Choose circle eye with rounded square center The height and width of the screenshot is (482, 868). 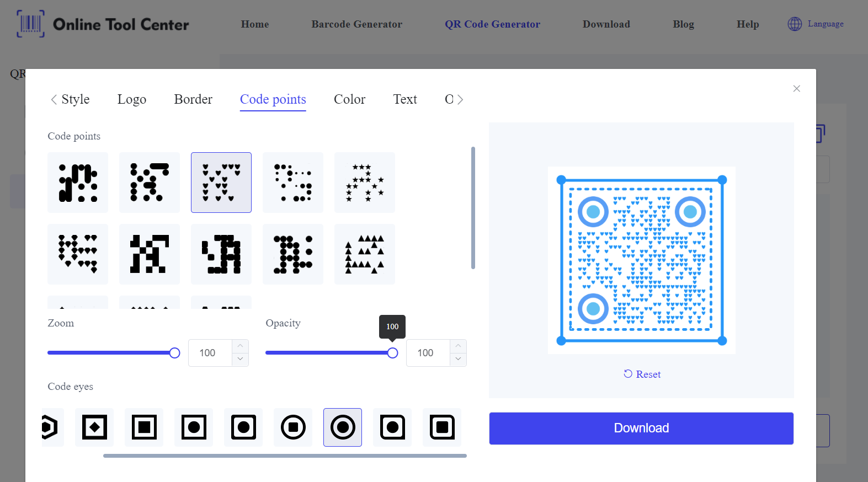293,427
